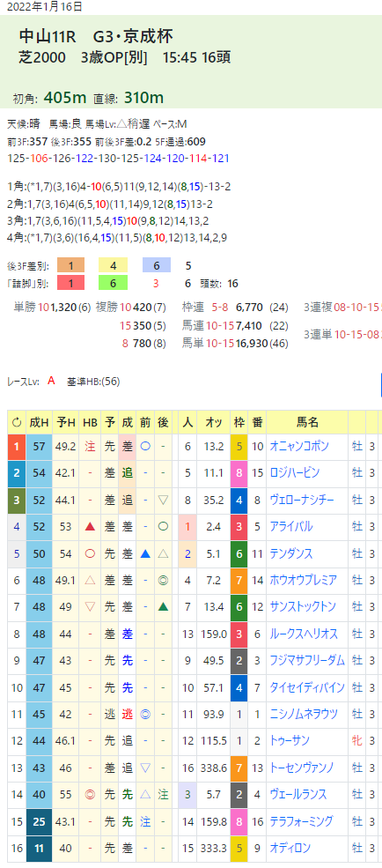Sort by 人 popularity column header
Screen dimensions: 382x868
tap(187, 422)
